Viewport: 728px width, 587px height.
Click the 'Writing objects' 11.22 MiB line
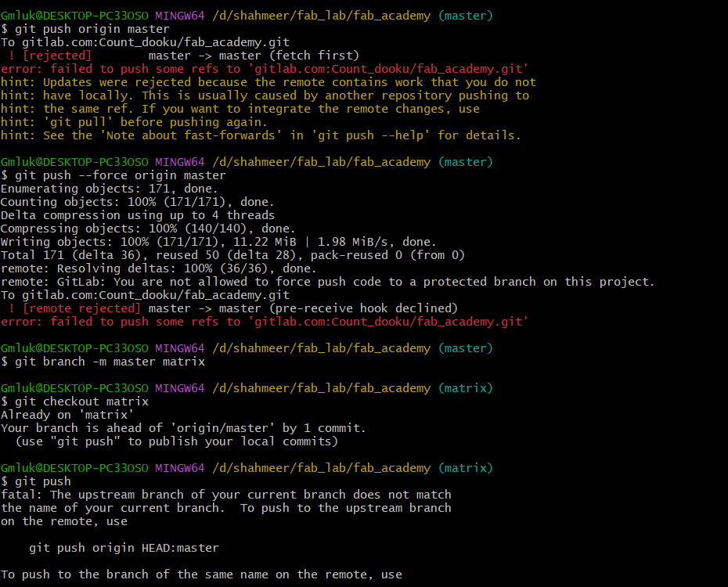click(218, 242)
